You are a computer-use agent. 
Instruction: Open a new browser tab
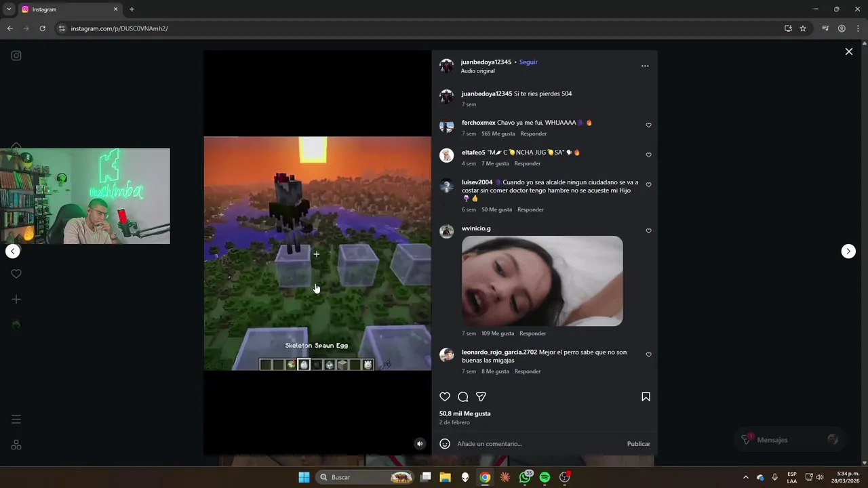pos(132,9)
